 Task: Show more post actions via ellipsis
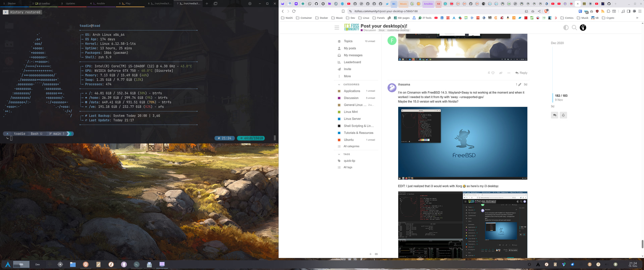coord(509,73)
